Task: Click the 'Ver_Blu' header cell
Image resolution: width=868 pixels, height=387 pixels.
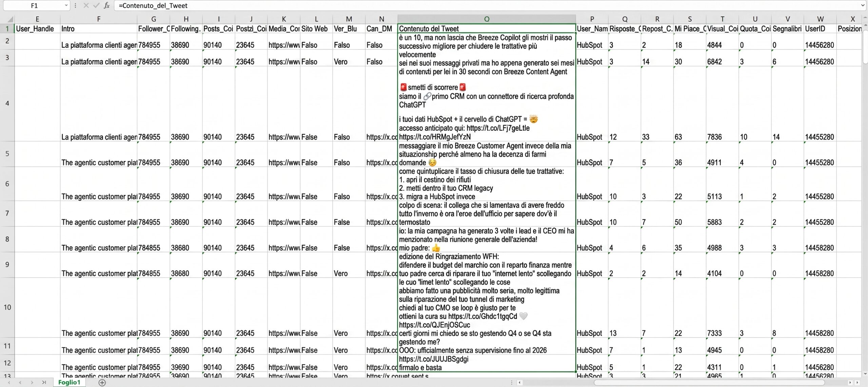Action: click(x=349, y=28)
